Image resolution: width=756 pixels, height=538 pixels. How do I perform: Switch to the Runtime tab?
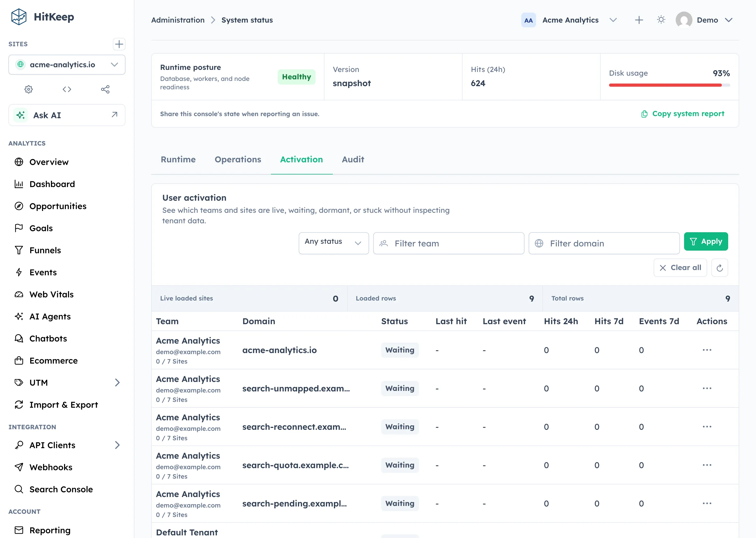[x=178, y=159]
